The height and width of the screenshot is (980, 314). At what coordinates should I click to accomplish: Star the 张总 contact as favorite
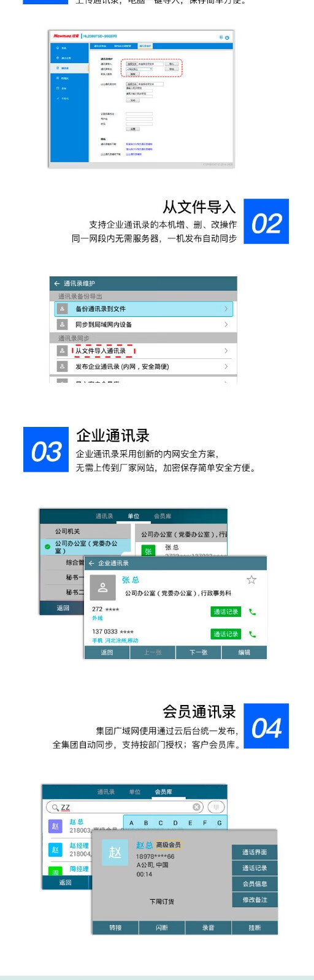(251, 579)
